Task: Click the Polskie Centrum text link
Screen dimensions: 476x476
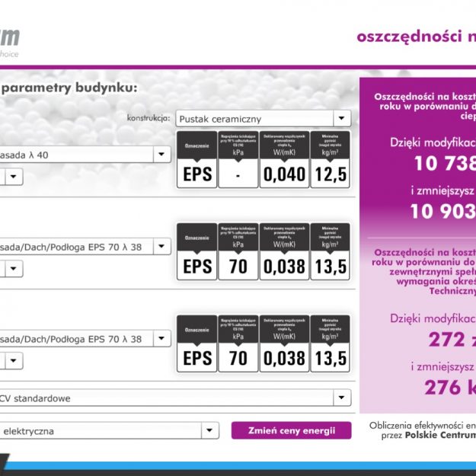Action: point(440,436)
